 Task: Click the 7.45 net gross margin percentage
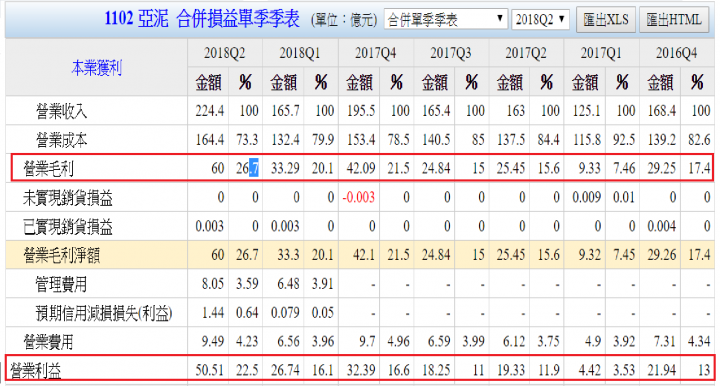[624, 255]
